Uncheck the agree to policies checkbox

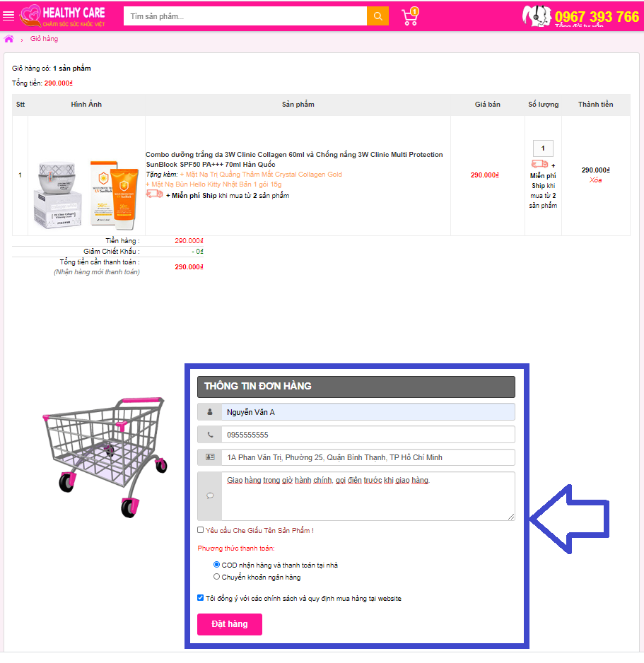[x=201, y=598]
